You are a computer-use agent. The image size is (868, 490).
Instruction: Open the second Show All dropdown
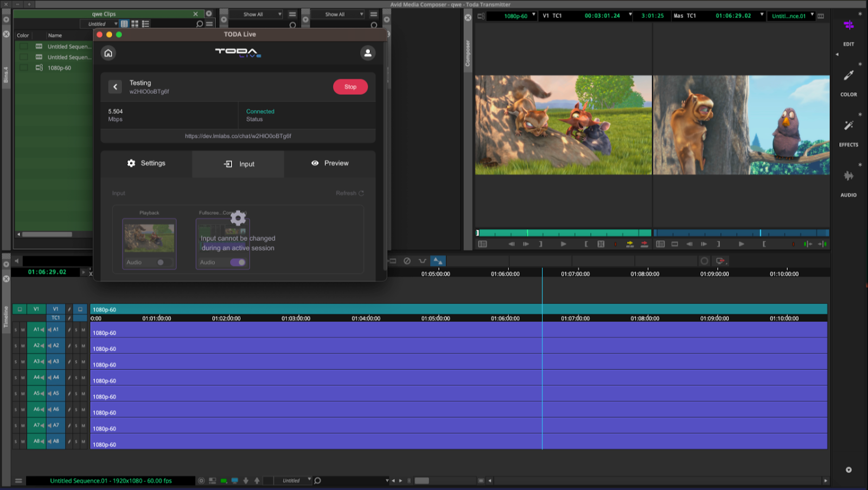click(337, 14)
